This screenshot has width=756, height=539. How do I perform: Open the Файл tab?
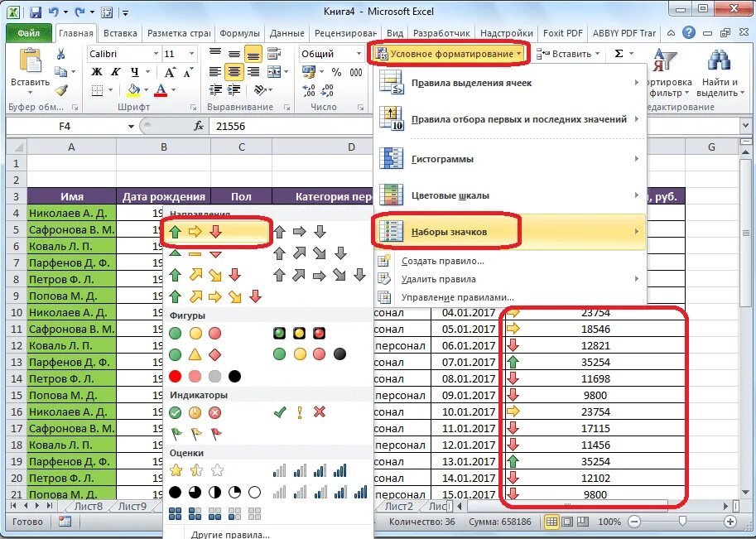tap(28, 33)
